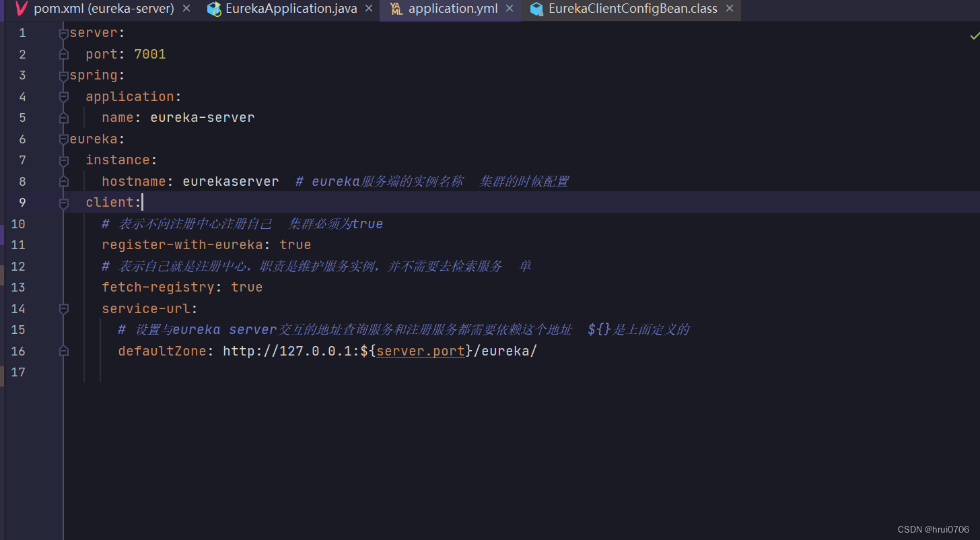Click the YAML file icon on application.yml tab
Screen dimensions: 980x540
397,9
